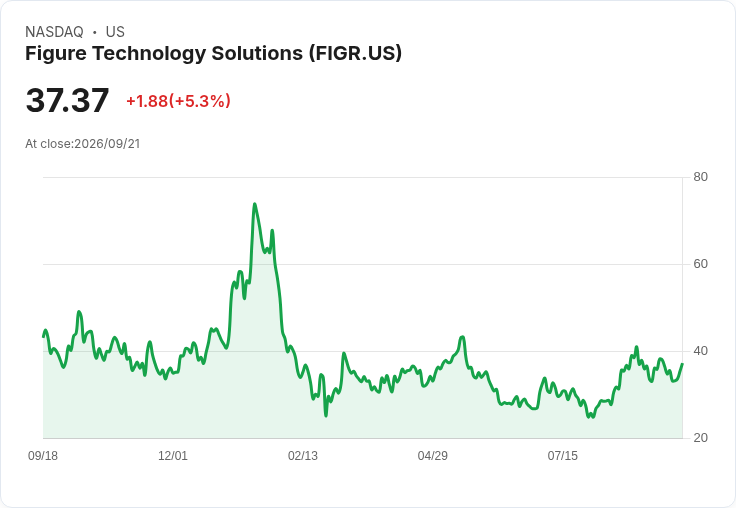Click the +1.88(+5.3%) price change
The height and width of the screenshot is (508, 736).
[178, 101]
